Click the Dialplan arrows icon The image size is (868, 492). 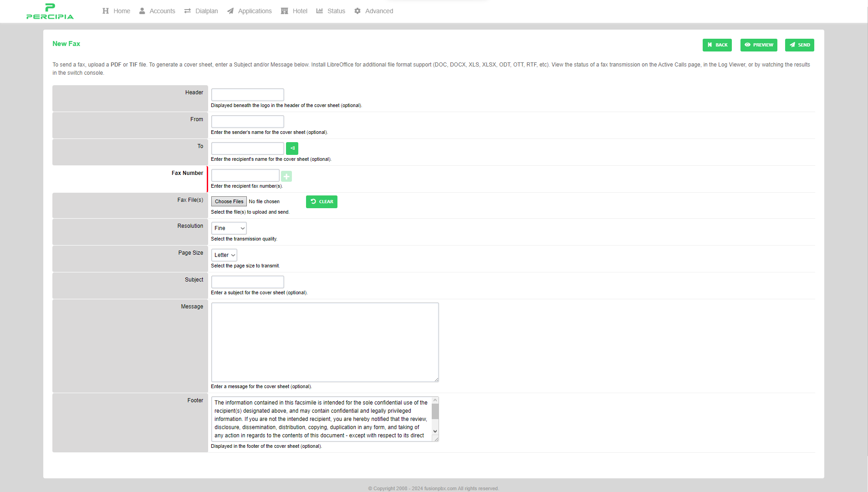pos(188,11)
